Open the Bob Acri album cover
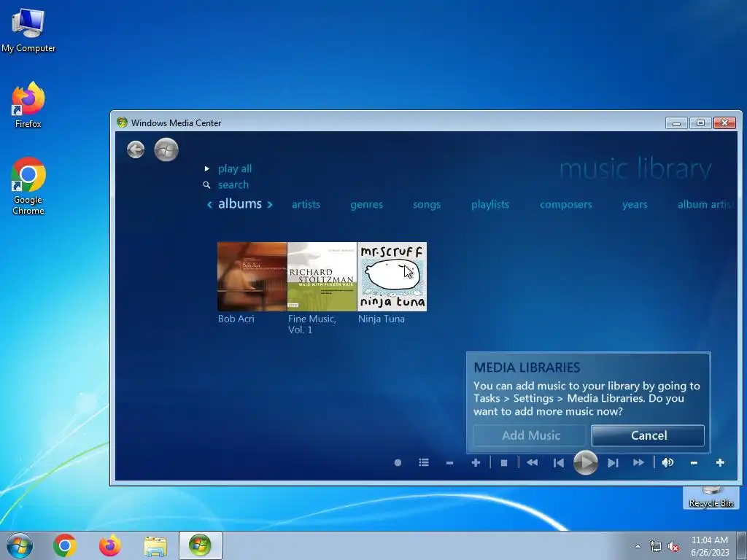747x560 pixels. (252, 276)
